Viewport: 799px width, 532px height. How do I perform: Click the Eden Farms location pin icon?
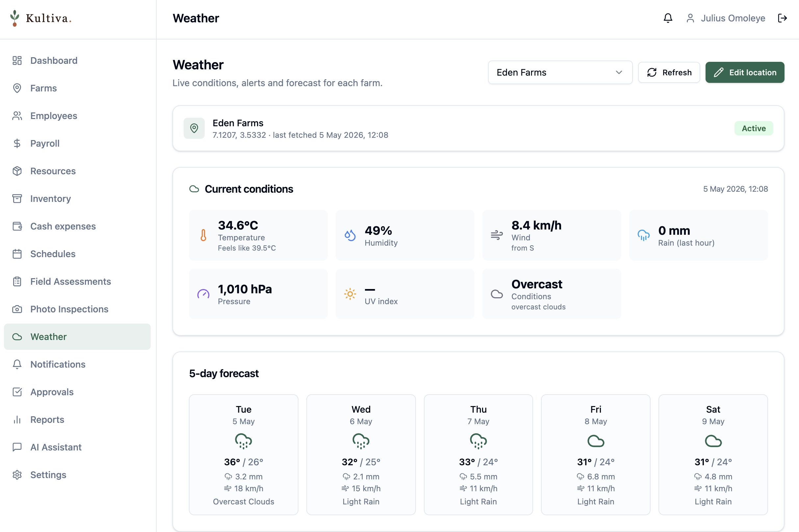click(194, 128)
